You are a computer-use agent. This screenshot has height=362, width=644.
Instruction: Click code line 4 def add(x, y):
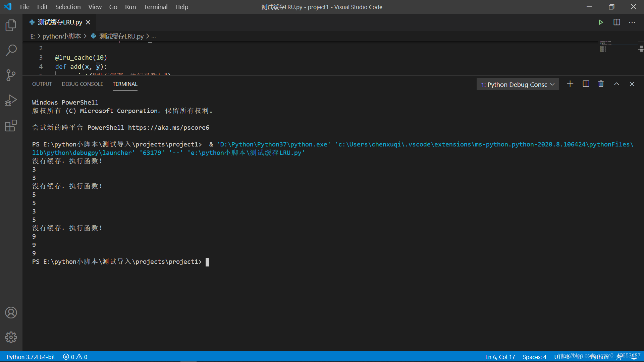81,67
